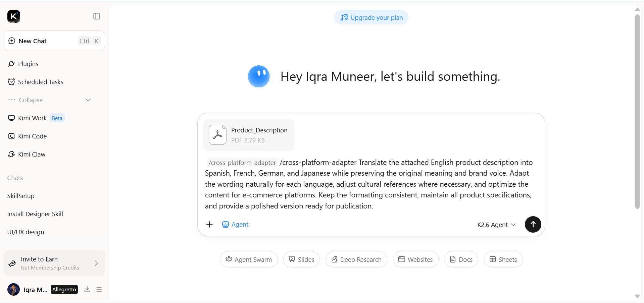This screenshot has height=303, width=644.
Task: Click the plus attachment icon
Action: 209,224
